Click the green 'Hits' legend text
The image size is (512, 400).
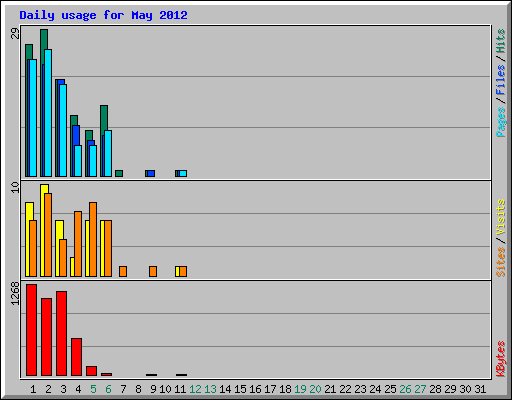501,41
